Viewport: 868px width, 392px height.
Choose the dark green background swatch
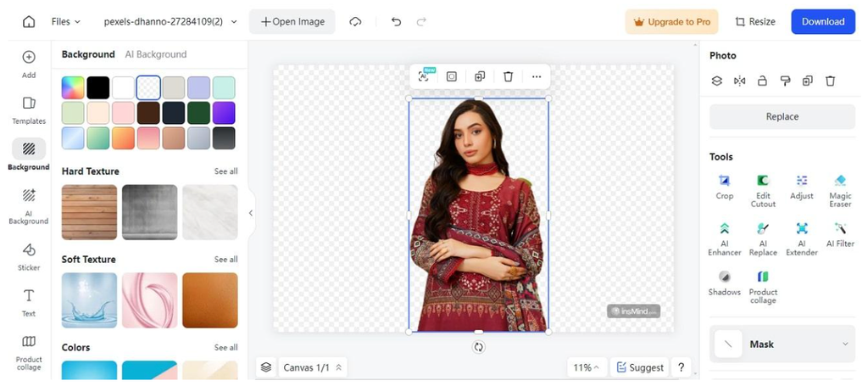(198, 113)
